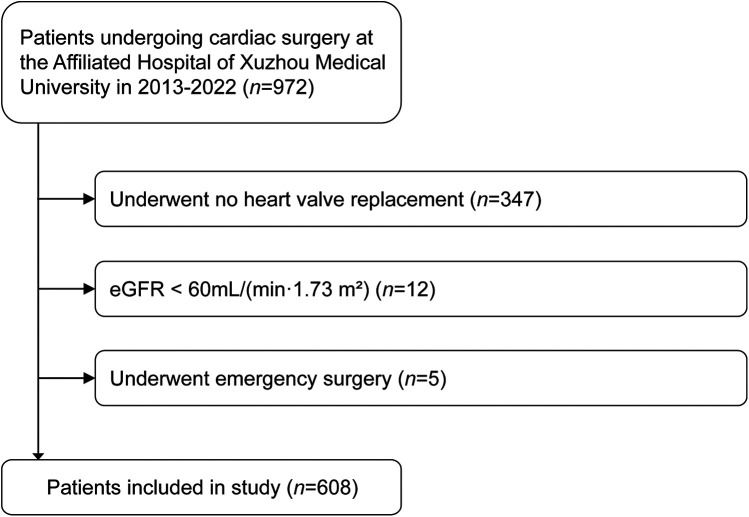This screenshot has height=517, width=749.
Task: Click the n=972 count text
Action: click(279, 88)
